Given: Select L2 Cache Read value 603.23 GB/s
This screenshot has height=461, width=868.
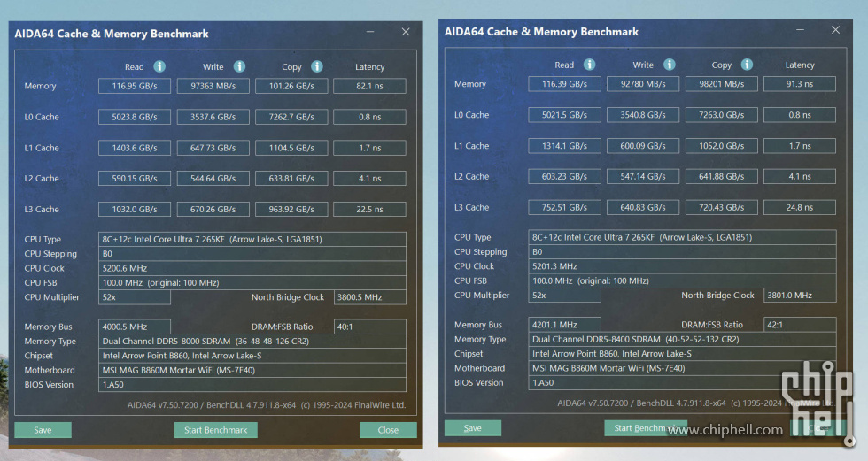Looking at the screenshot, I should click(565, 176).
